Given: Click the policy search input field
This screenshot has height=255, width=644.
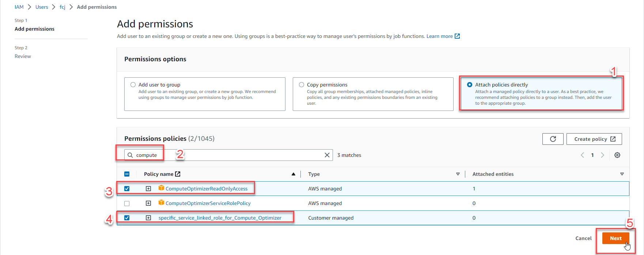Looking at the screenshot, I should click(228, 155).
